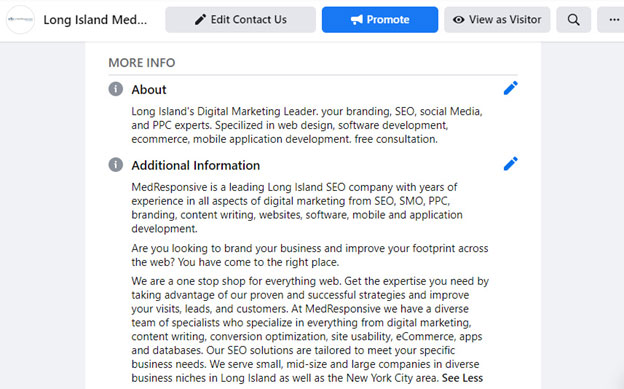Image resolution: width=624 pixels, height=389 pixels.
Task: Click the Long Island's Digital Marketing Leader description
Action: [x=307, y=125]
